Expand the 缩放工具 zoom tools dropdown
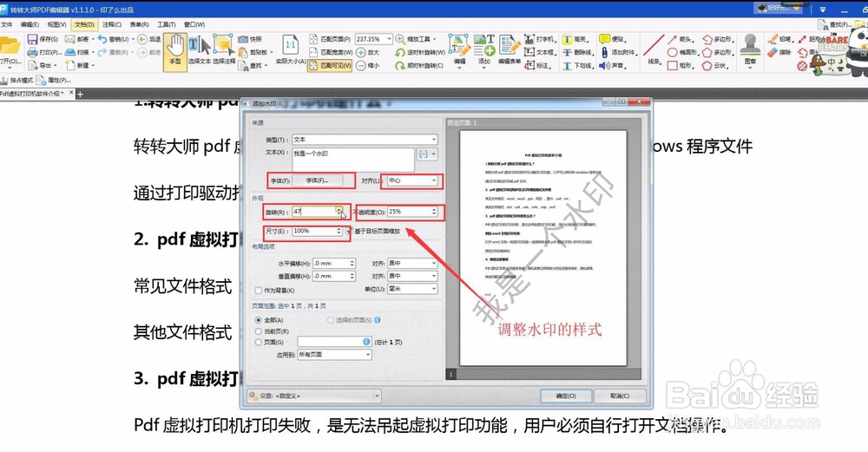The width and height of the screenshot is (868, 452). tap(434, 39)
